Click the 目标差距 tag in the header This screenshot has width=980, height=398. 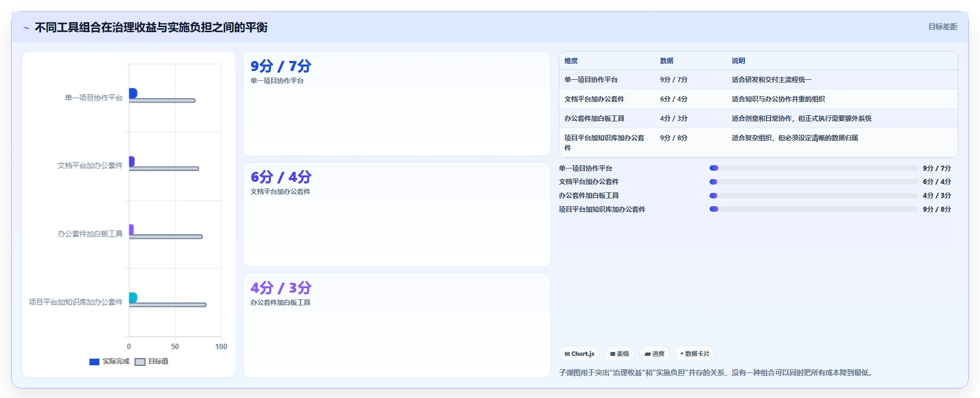coord(942,27)
